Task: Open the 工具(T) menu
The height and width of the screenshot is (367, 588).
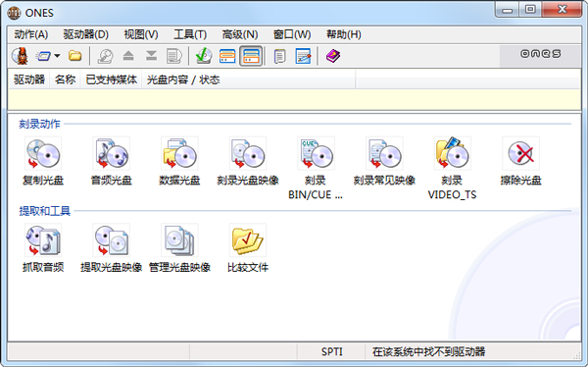Action: pos(190,34)
